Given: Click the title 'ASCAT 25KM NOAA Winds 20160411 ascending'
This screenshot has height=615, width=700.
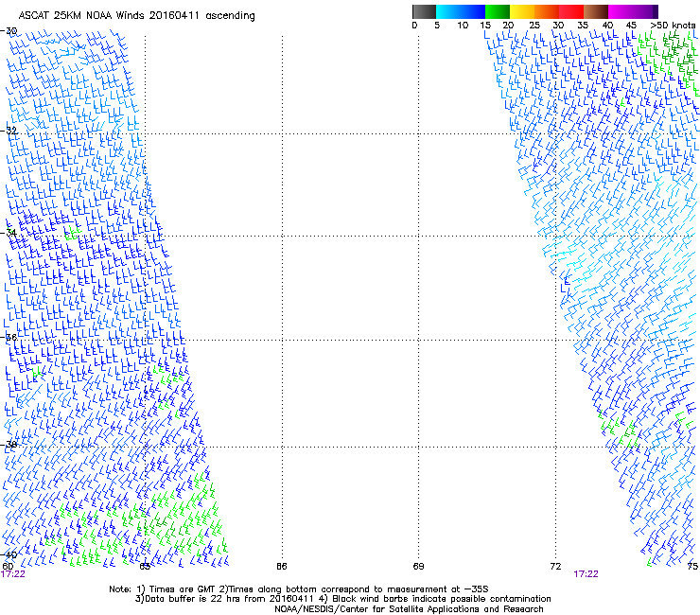Looking at the screenshot, I should pyautogui.click(x=136, y=16).
